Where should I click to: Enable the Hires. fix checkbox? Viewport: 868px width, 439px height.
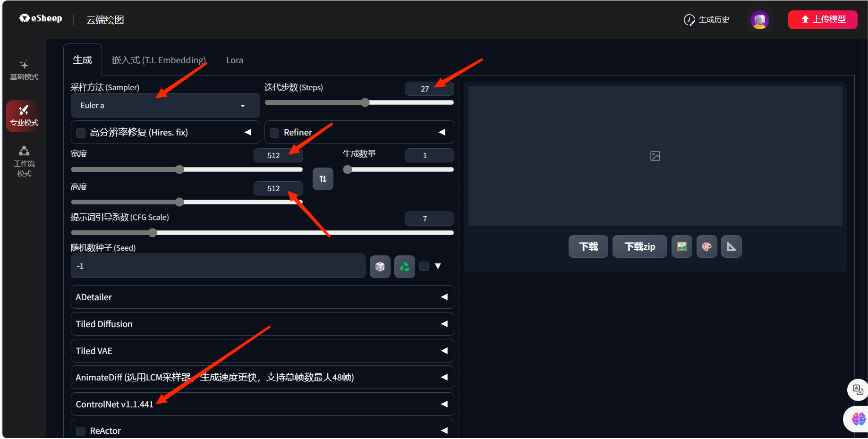click(x=81, y=133)
